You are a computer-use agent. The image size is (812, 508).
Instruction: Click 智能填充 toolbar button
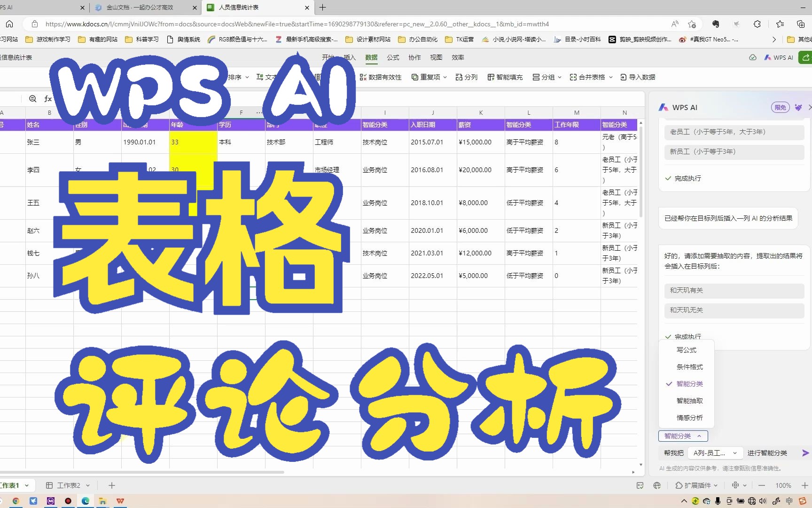505,77
